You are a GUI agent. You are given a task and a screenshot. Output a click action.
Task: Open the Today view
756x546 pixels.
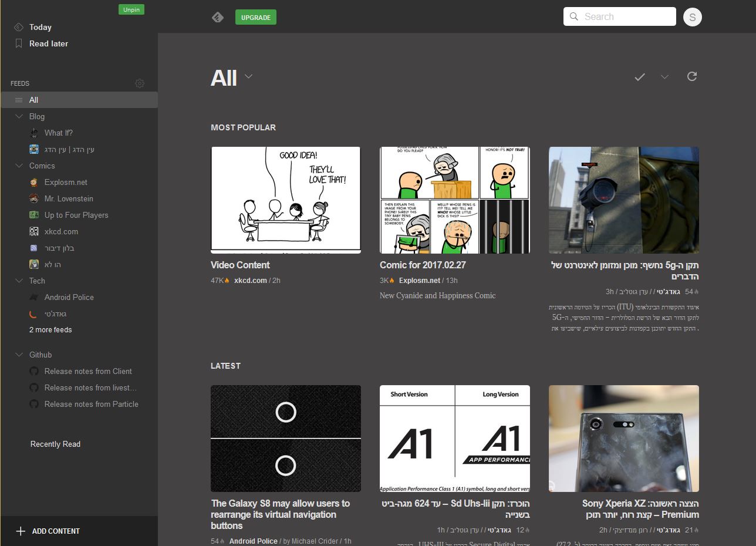(39, 27)
